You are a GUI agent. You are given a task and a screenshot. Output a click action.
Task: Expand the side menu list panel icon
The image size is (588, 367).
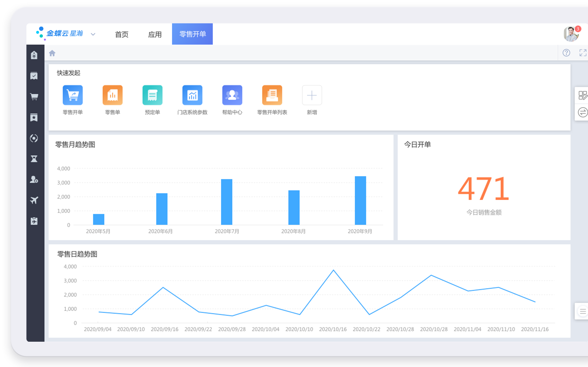[583, 311]
